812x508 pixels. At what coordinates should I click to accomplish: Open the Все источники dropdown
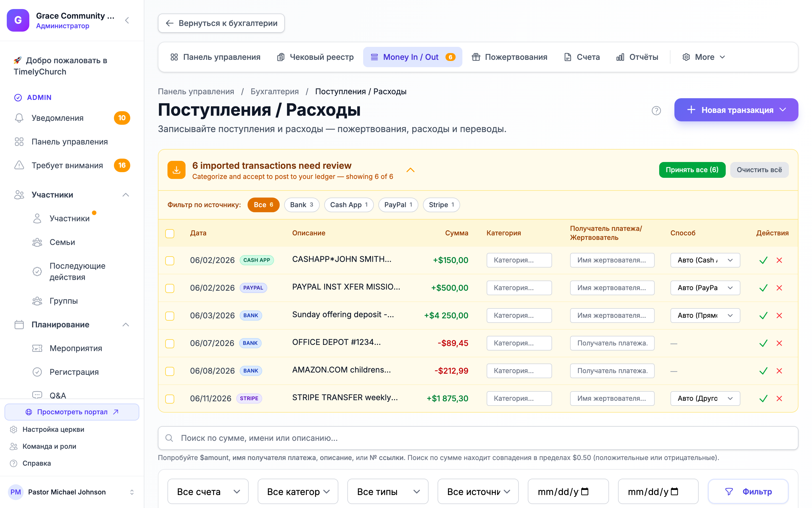tap(478, 492)
